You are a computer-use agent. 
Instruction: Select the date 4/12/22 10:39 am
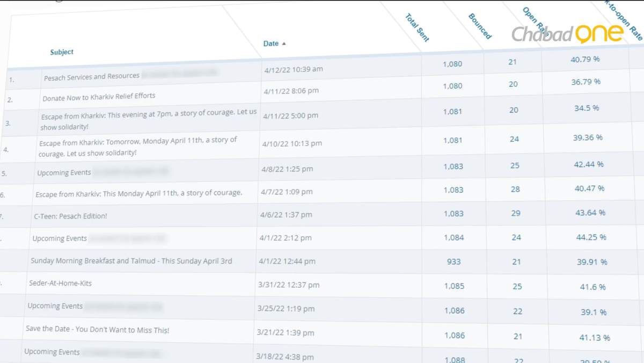click(x=293, y=69)
